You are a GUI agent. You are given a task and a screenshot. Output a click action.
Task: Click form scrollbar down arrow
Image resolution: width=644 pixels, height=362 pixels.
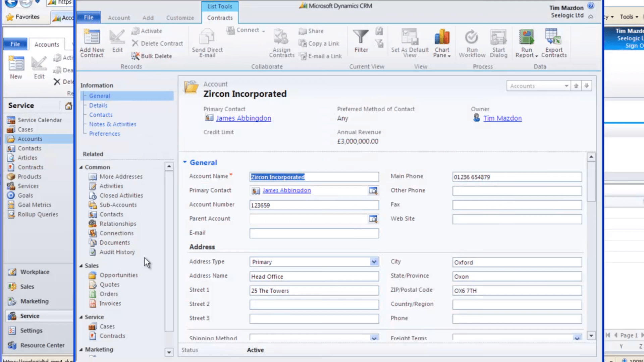coord(591,336)
